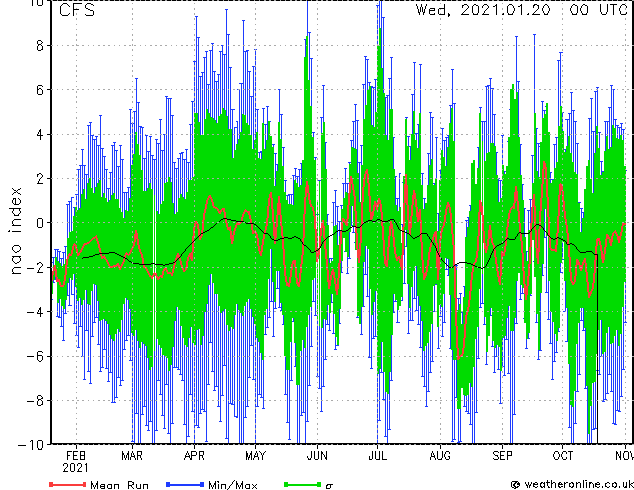This screenshot has width=634, height=490.
Task: Click the APR month label
Action: [194, 456]
